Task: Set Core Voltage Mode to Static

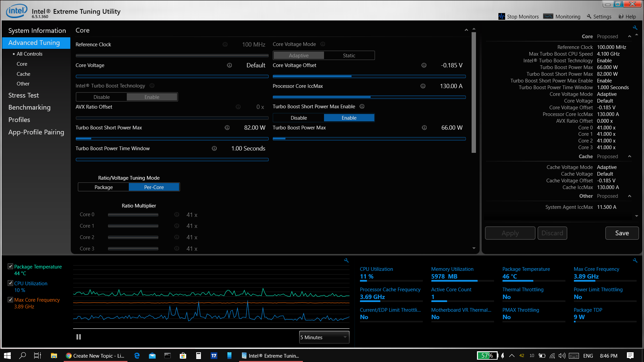Action: (349, 56)
